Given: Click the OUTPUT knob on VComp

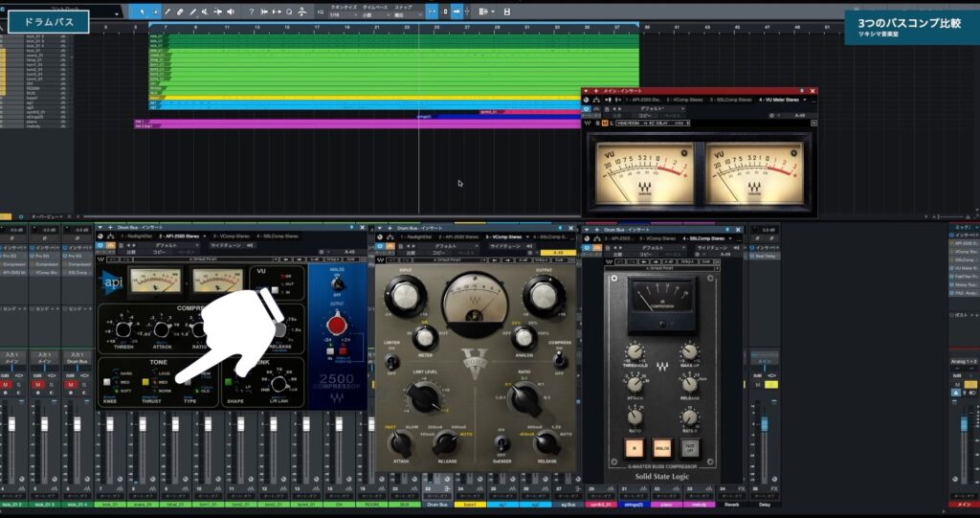Looking at the screenshot, I should click(x=544, y=296).
